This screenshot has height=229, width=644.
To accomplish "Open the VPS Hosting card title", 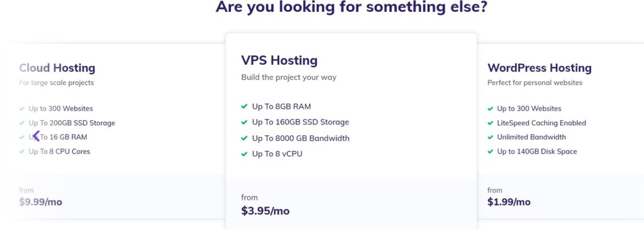I will tap(279, 60).
